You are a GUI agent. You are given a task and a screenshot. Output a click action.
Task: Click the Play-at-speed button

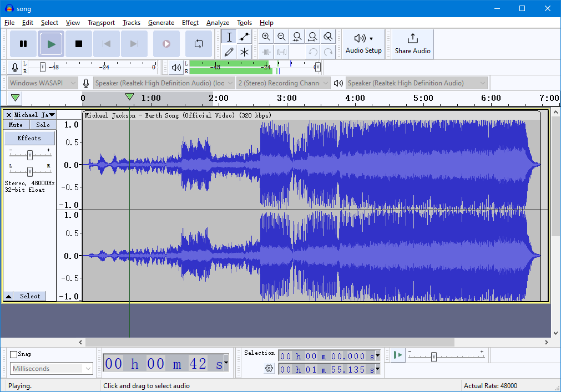[x=397, y=355]
